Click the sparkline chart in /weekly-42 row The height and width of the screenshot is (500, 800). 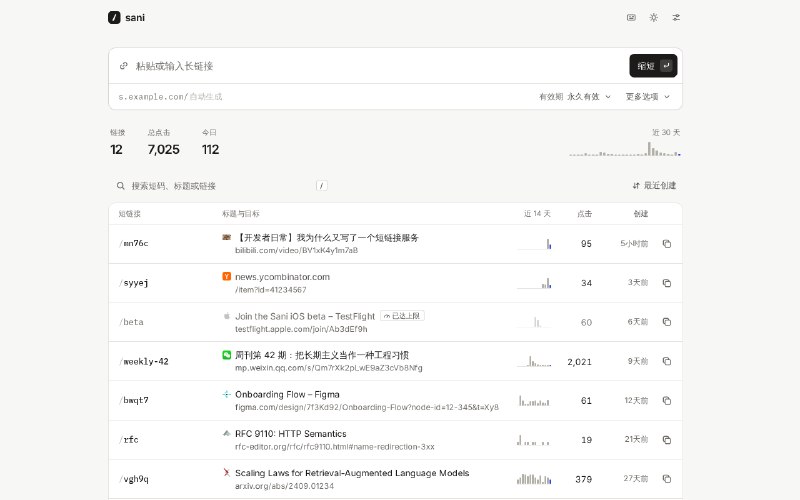[534, 361]
